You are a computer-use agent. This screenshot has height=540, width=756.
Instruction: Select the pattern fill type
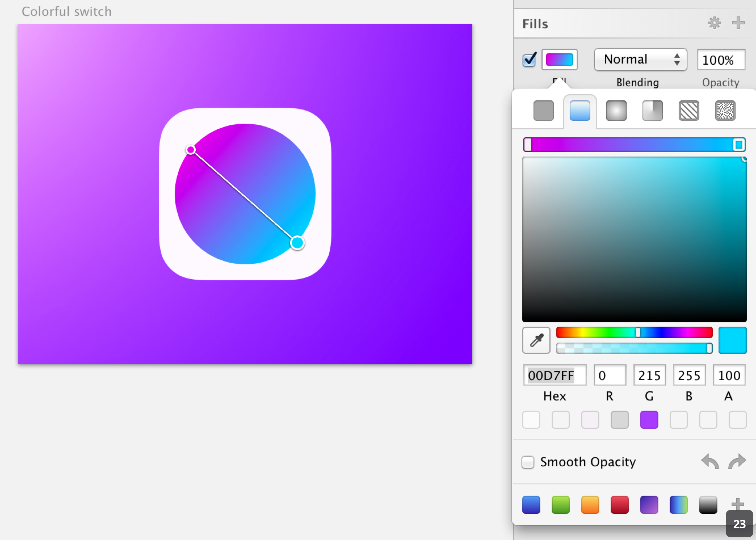(x=688, y=110)
